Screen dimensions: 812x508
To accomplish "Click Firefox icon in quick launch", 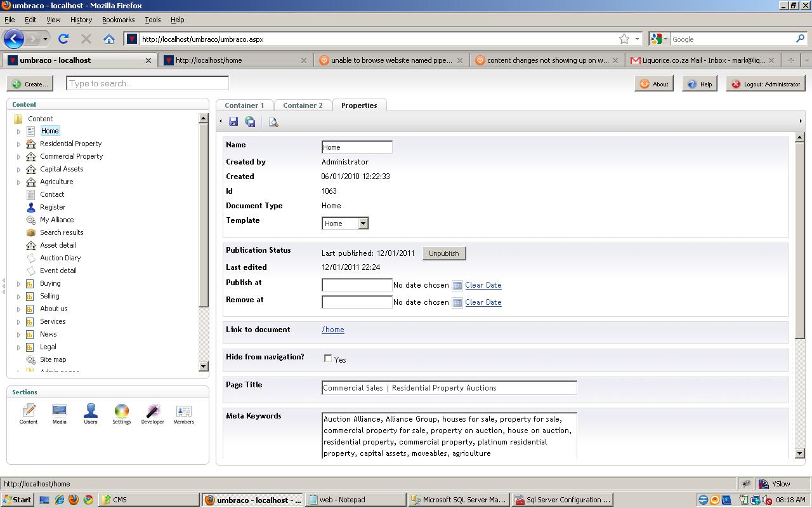I will pyautogui.click(x=74, y=500).
